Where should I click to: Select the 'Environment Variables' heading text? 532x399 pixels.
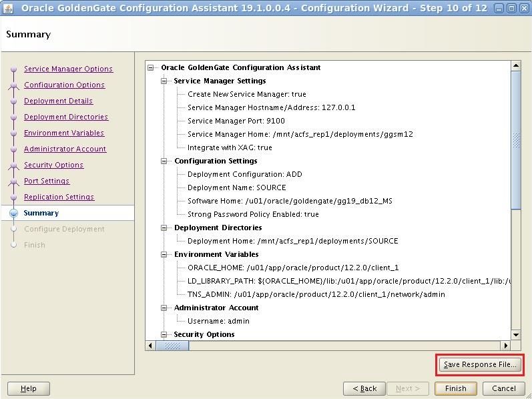[216, 254]
